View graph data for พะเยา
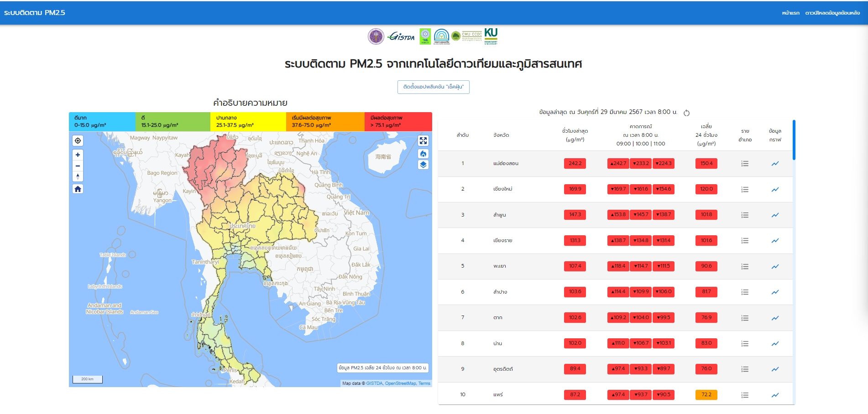The height and width of the screenshot is (414, 868). tap(775, 266)
